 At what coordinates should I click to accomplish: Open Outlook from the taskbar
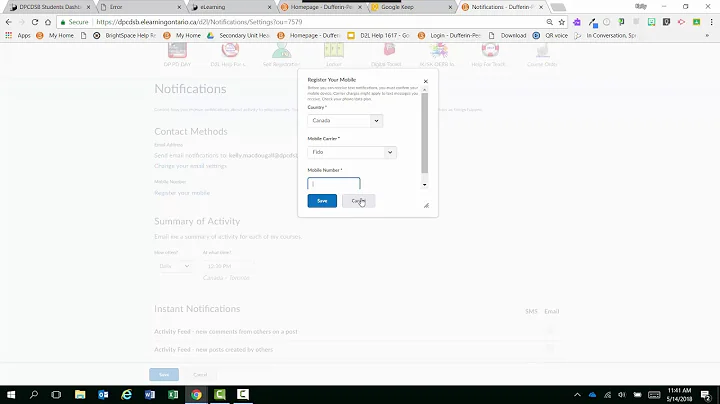point(103,395)
